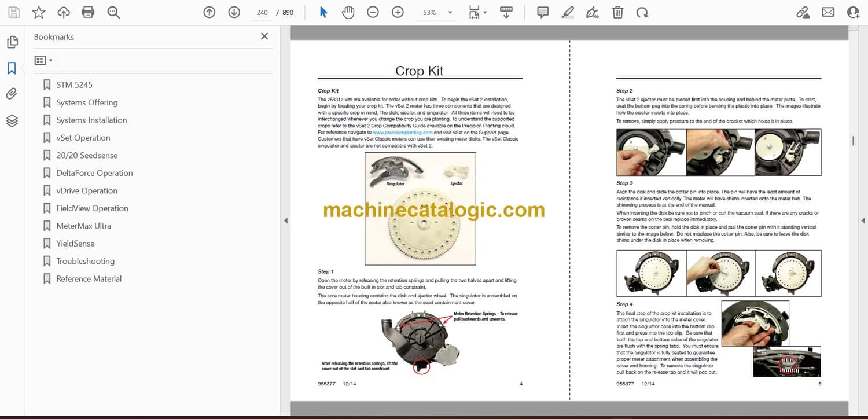Add the document to starred files
The image size is (868, 419).
click(x=39, y=12)
